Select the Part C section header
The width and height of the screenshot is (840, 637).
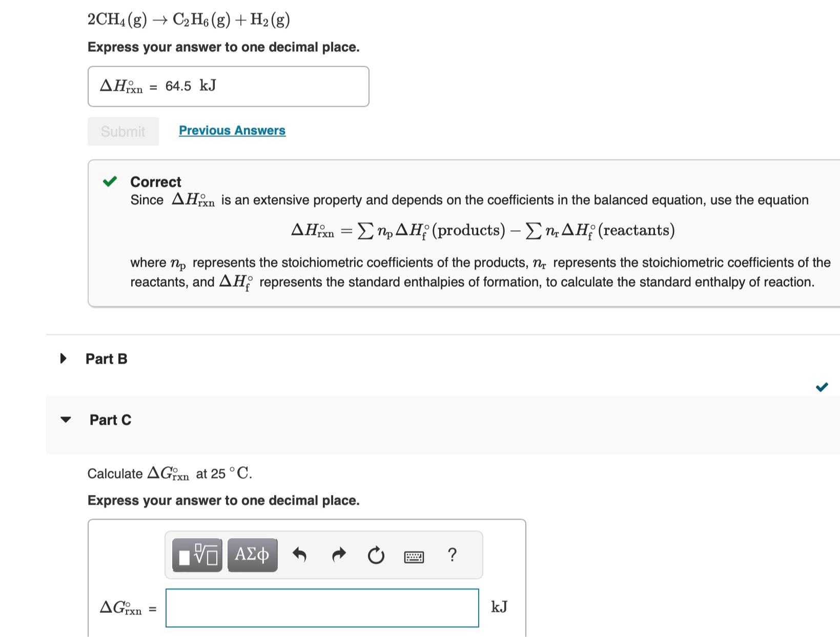point(110,420)
